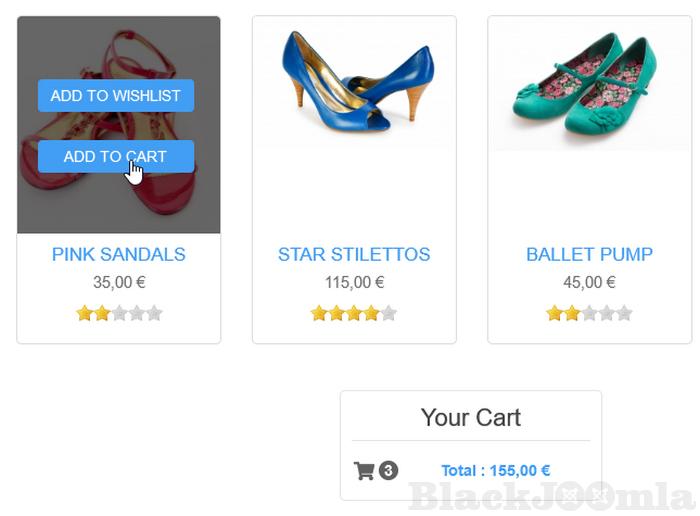
Task: Open the Star Stilettos product link
Action: tap(354, 254)
